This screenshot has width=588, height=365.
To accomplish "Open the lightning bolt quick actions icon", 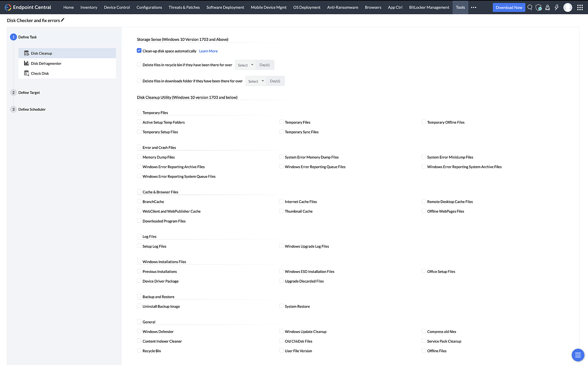I will point(557,7).
